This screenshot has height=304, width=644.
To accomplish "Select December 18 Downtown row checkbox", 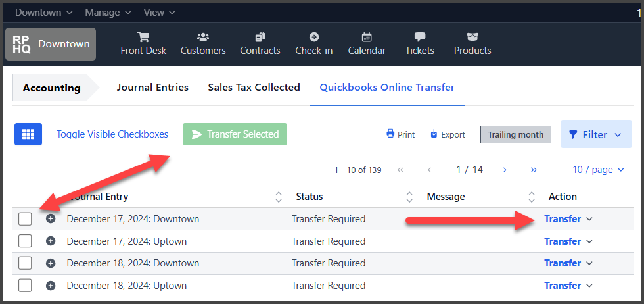I will 25,263.
